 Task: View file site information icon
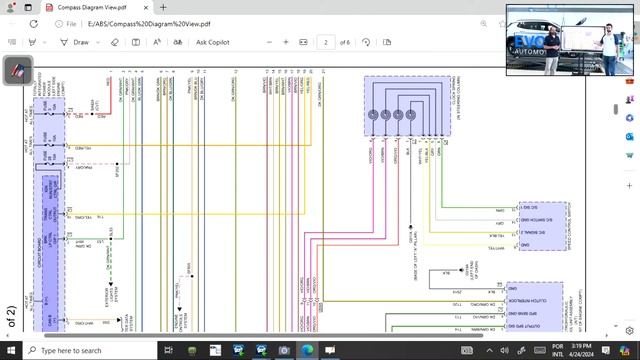(59, 24)
